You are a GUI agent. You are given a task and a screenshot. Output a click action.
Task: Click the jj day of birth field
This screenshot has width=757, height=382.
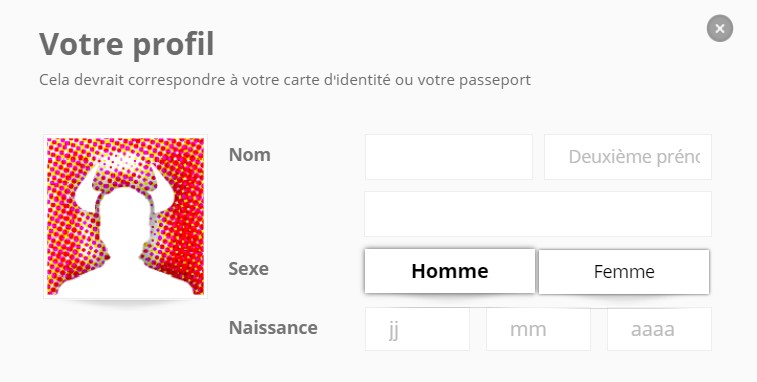(x=417, y=329)
